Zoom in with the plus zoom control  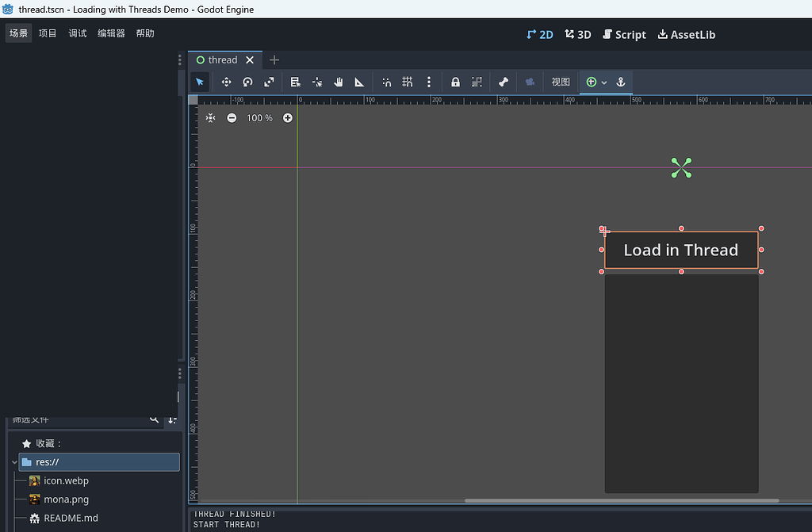click(287, 117)
